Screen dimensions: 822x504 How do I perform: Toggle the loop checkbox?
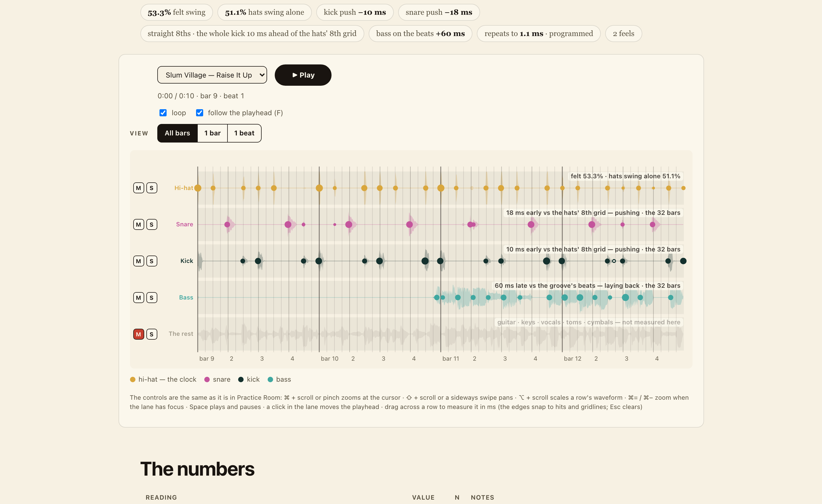click(x=163, y=113)
